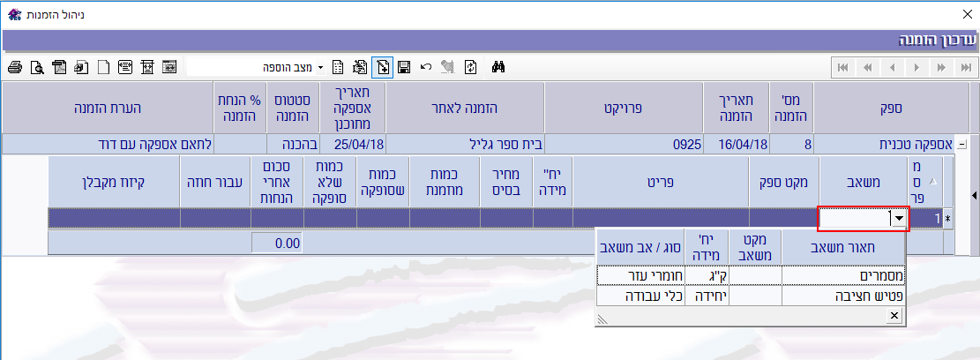
Task: Click the binoculars search icon
Action: 497,67
